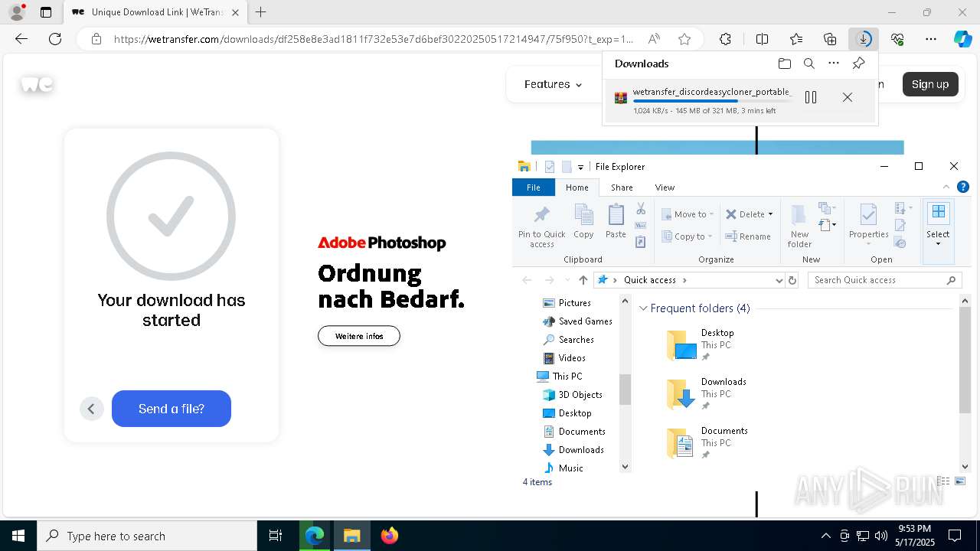The height and width of the screenshot is (551, 980).
Task: Open Firefox from the taskbar
Action: pyautogui.click(x=390, y=536)
